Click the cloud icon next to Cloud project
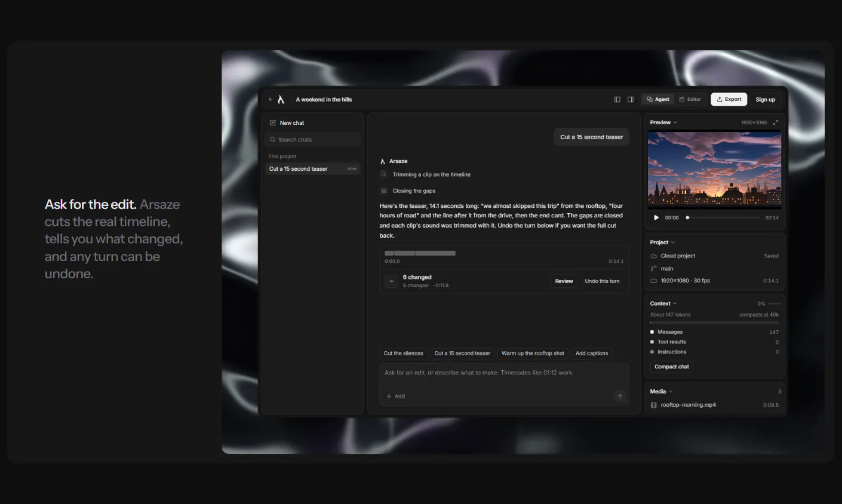This screenshot has width=842, height=504. click(654, 256)
